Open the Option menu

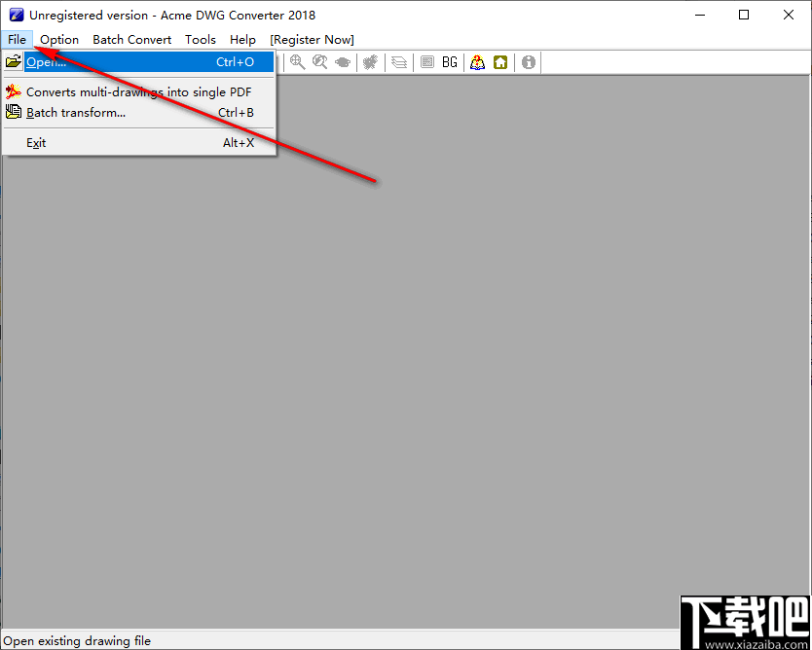pos(58,39)
